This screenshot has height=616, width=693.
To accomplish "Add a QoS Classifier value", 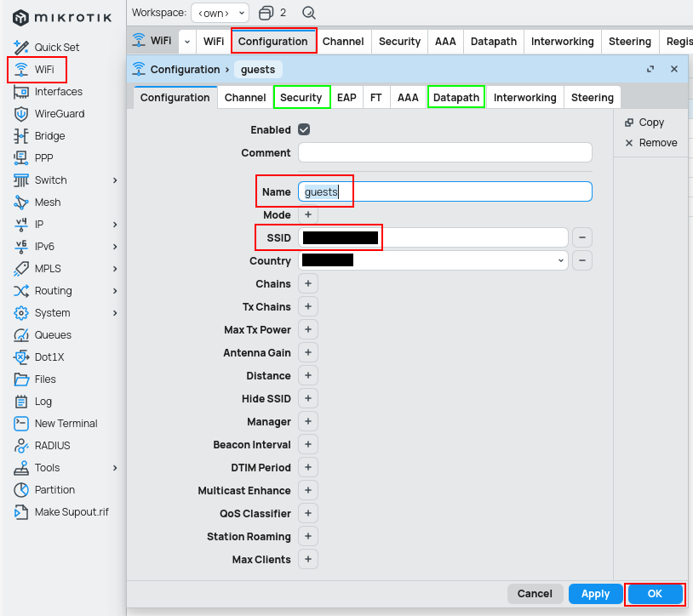I will pos(308,513).
